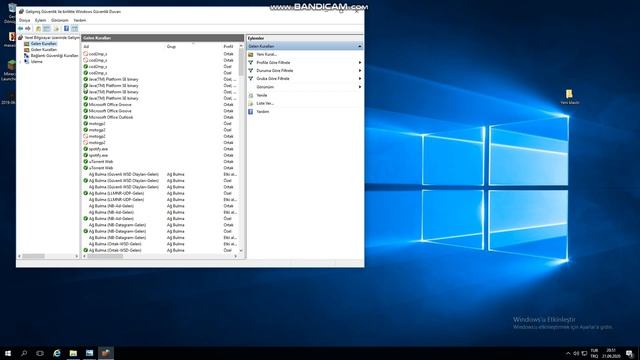Click the volume speaker tray icon
640x360 pixels.
(x=576, y=353)
